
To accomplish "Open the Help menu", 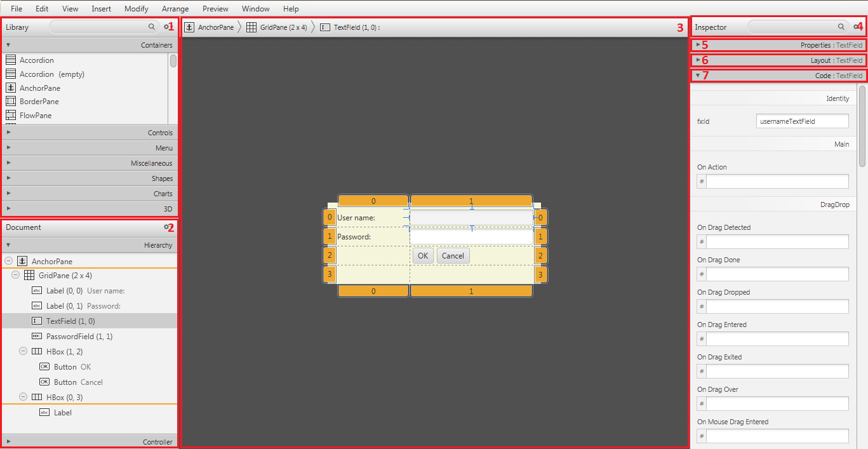I will coord(291,9).
